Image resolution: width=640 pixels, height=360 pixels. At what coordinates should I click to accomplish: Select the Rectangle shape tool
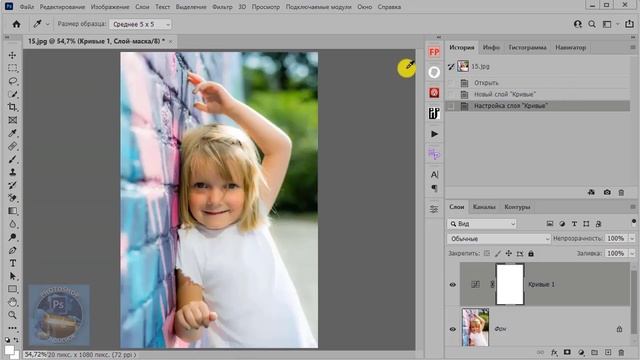[x=12, y=289]
